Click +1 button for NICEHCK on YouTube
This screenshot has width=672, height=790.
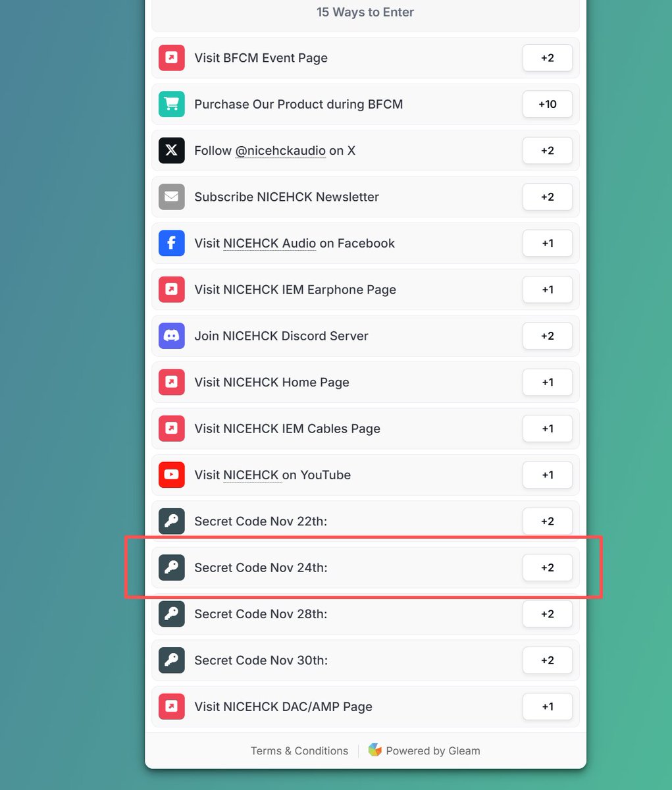(548, 475)
